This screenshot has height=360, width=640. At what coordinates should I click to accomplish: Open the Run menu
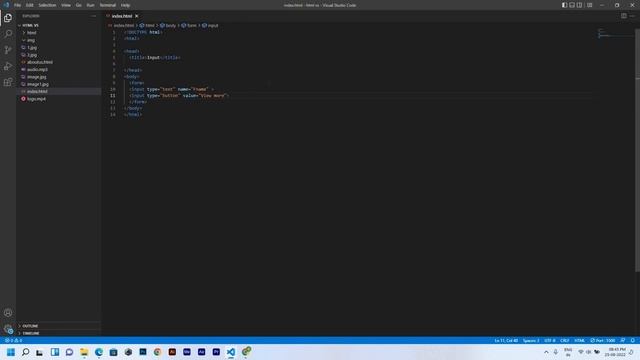point(91,5)
